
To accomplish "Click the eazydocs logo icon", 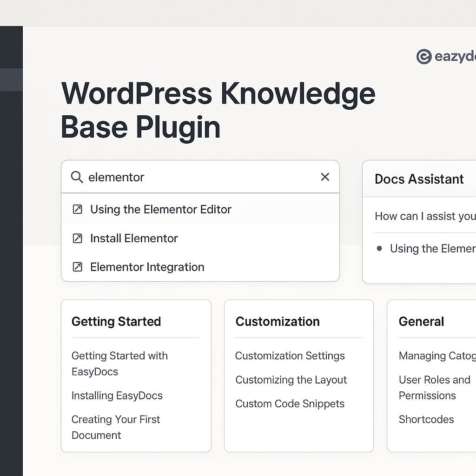I will coord(424,56).
